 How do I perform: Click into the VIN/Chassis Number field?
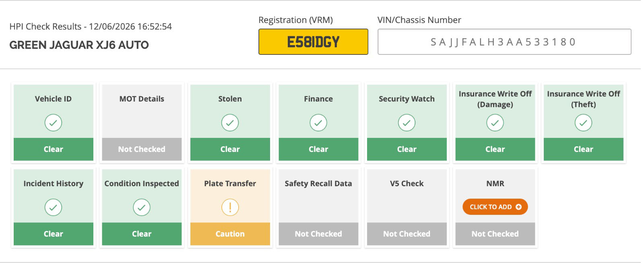pos(504,42)
